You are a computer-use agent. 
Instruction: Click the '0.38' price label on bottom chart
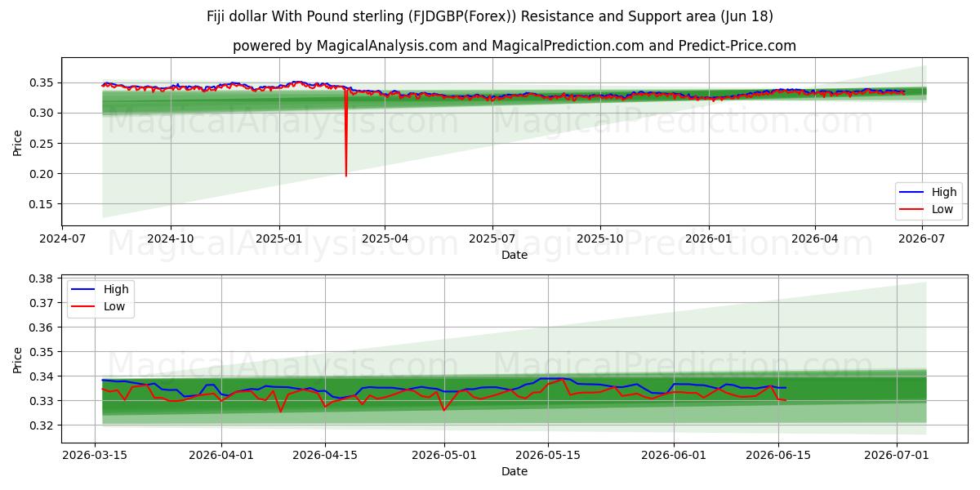click(42, 278)
